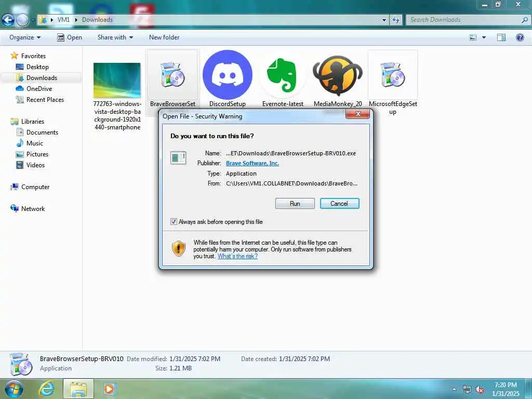The width and height of the screenshot is (532, 399).
Task: Select the MediaMonkey installer icon
Action: [338, 76]
